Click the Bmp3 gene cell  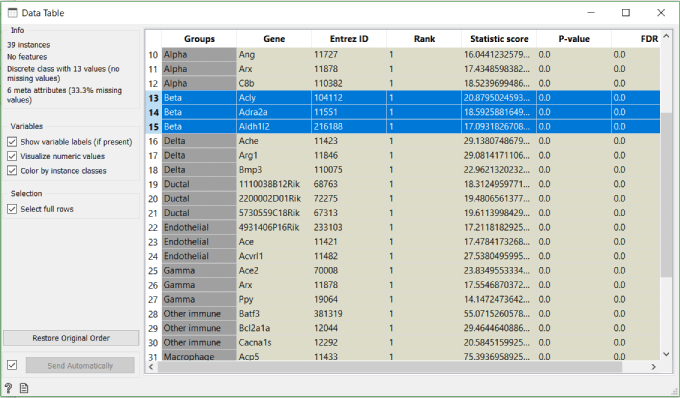click(274, 170)
